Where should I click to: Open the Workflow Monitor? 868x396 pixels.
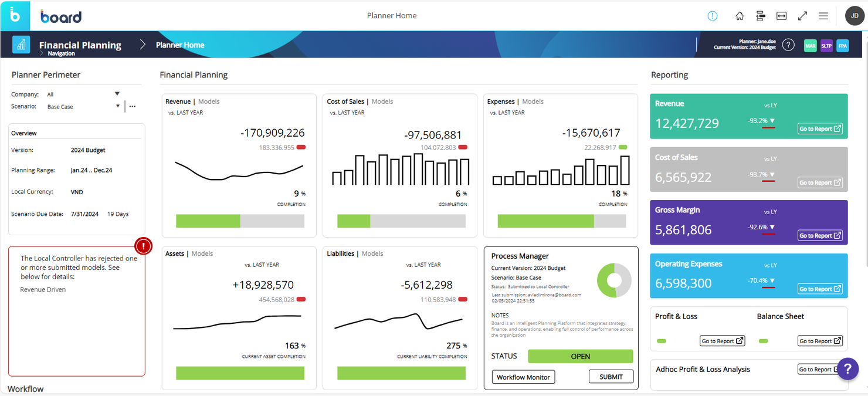523,377
